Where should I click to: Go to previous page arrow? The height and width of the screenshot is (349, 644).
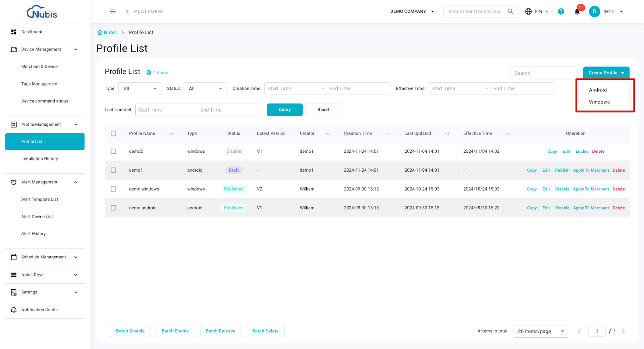tap(580, 331)
